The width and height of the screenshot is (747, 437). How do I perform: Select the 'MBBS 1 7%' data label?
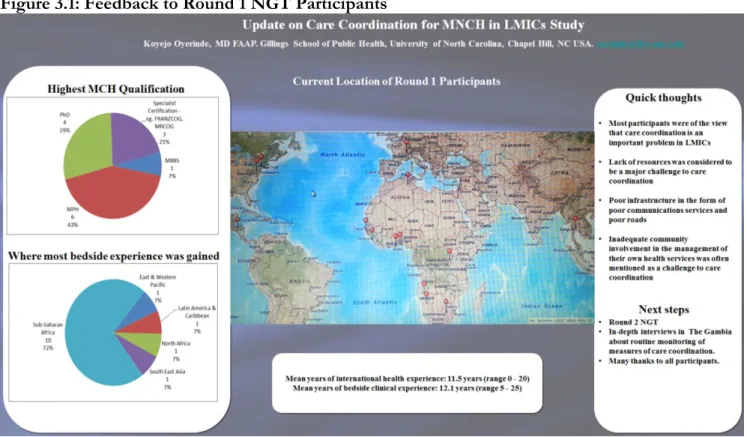point(172,168)
